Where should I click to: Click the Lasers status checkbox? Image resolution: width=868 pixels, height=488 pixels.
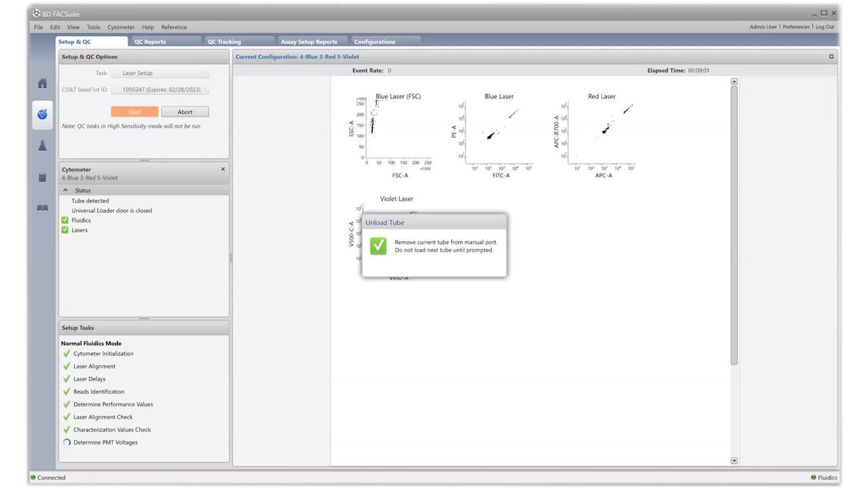(x=65, y=230)
